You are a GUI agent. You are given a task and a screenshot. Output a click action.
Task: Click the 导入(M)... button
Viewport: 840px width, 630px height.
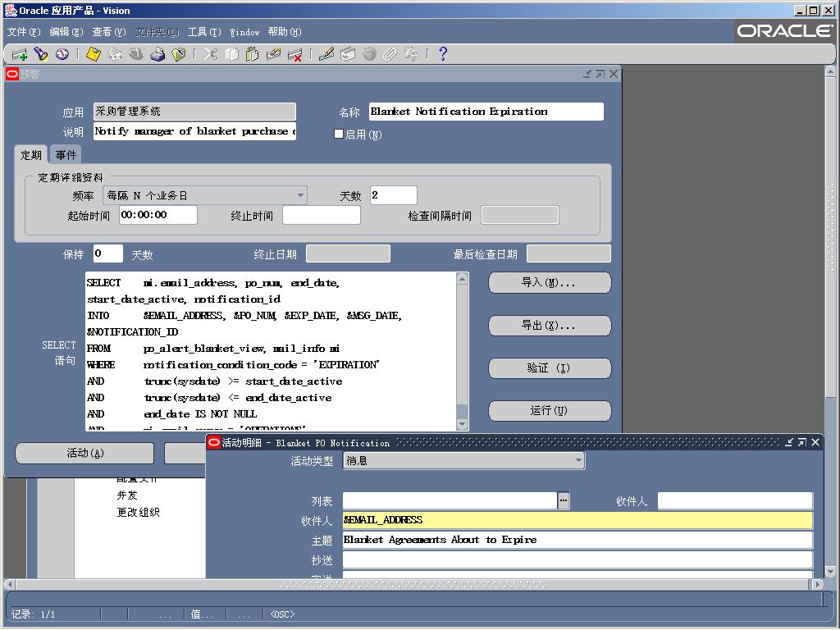[x=550, y=283]
